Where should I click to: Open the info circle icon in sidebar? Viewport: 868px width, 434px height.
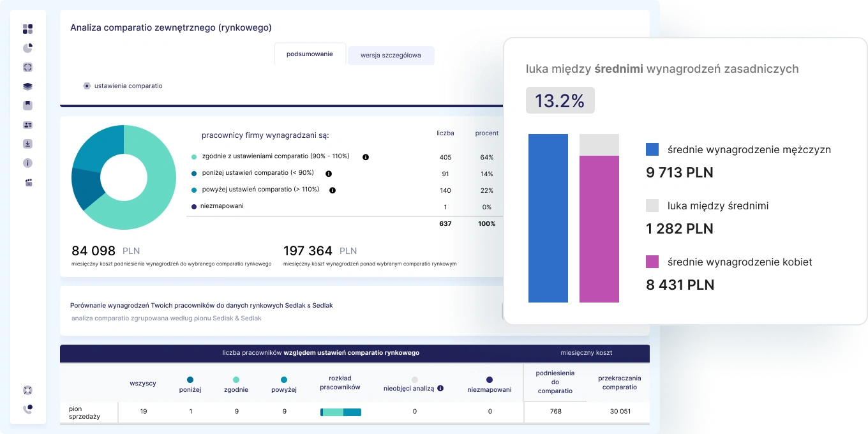point(27,163)
